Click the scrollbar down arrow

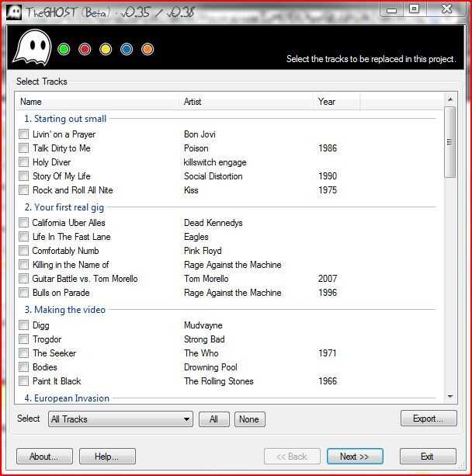click(450, 396)
